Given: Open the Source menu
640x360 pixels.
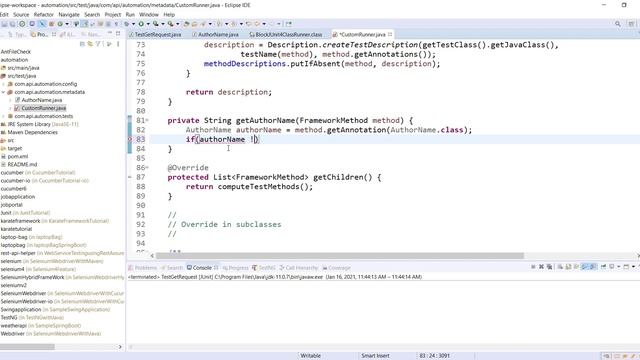Looking at the screenshot, I should click(x=21, y=14).
